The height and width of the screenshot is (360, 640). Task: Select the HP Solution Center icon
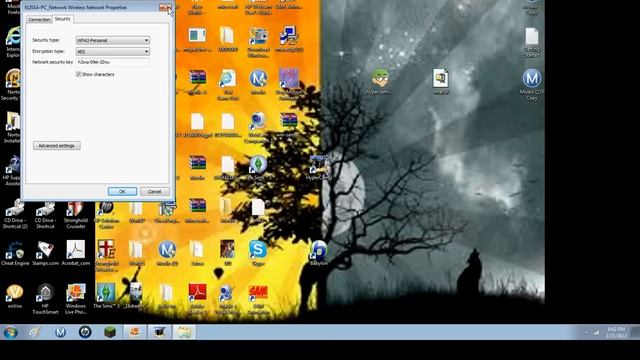[106, 215]
